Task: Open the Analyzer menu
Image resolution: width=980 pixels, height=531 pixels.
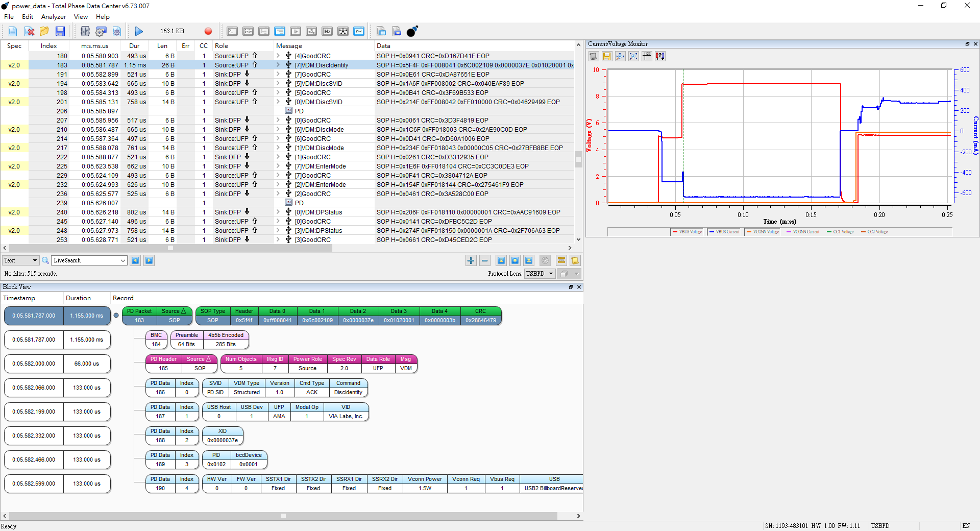Action: click(54, 17)
